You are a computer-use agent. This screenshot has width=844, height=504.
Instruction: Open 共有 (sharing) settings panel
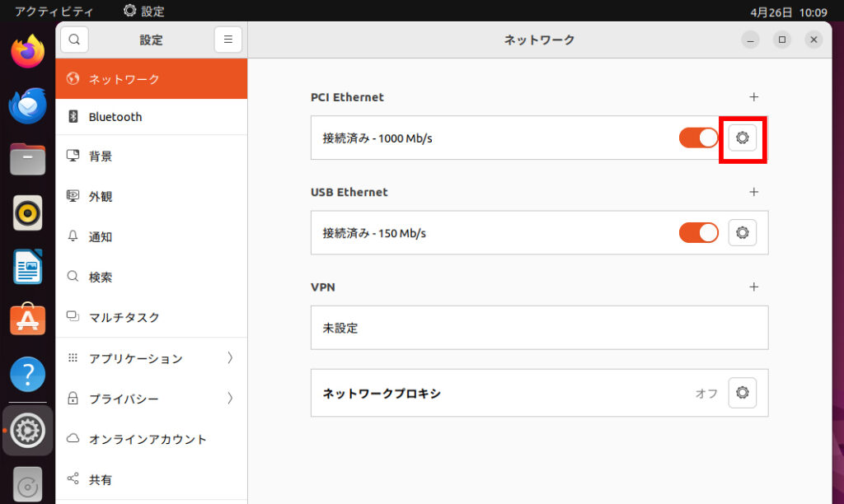click(152, 479)
